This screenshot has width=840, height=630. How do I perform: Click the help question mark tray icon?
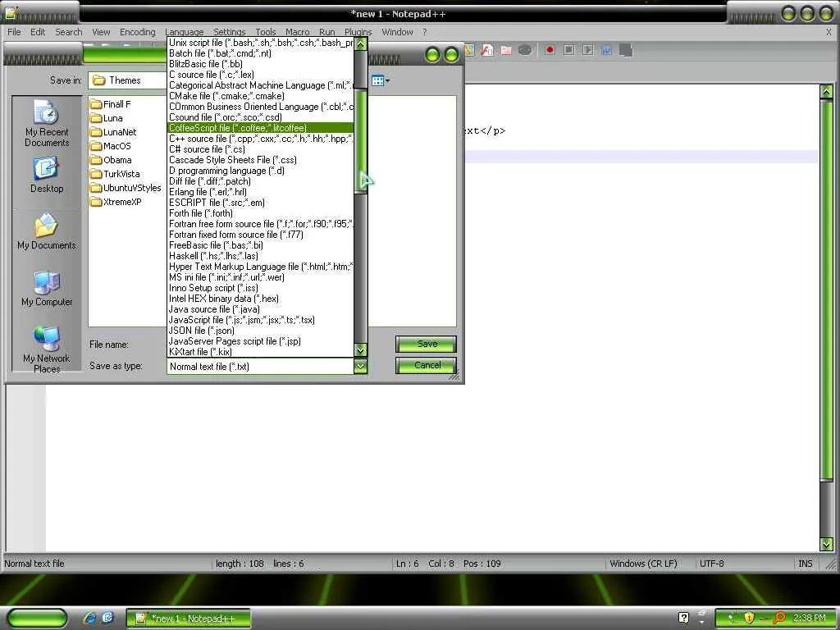click(x=683, y=618)
